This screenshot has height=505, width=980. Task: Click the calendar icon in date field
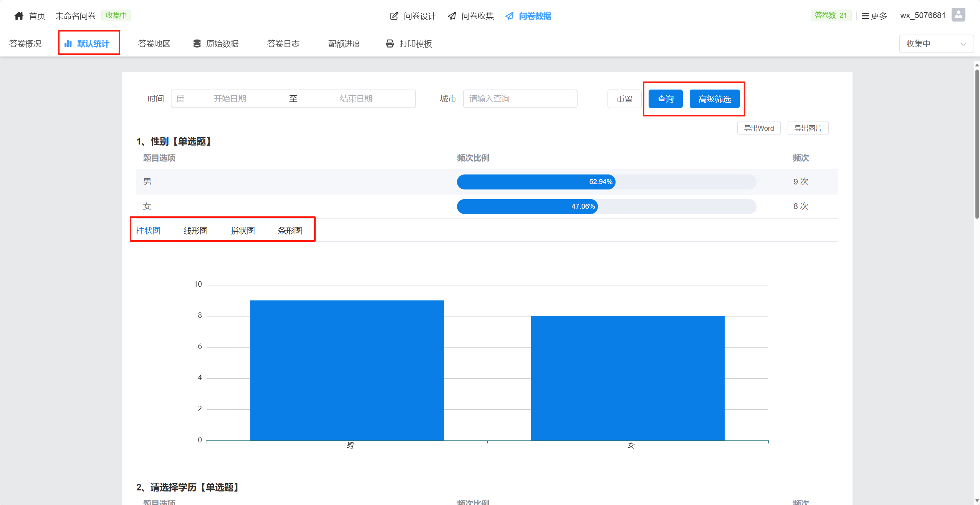pos(180,99)
